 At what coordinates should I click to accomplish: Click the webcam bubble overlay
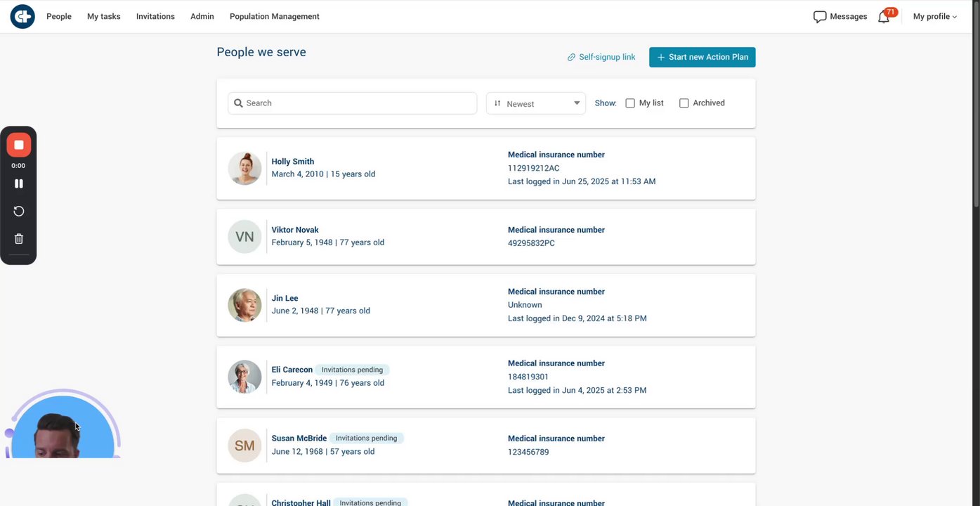coord(63,430)
